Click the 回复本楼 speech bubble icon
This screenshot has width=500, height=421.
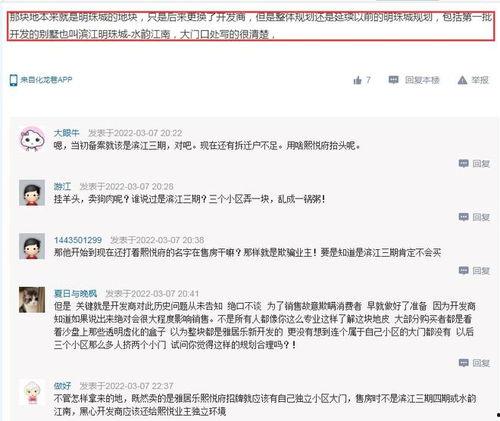coord(393,80)
